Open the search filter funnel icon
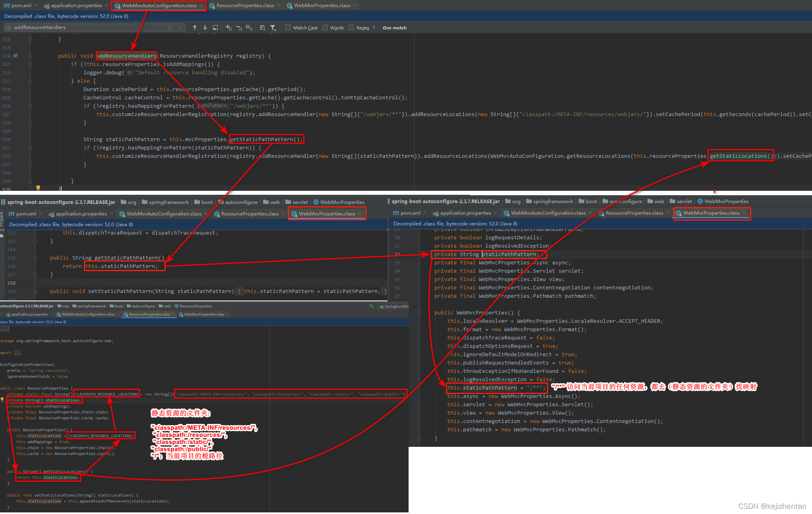The image size is (812, 514). coord(273,27)
